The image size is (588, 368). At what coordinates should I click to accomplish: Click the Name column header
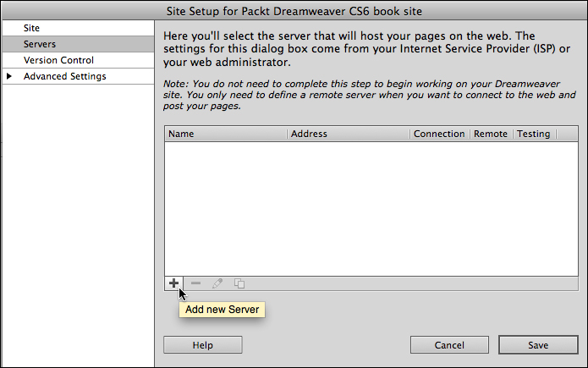(x=182, y=134)
